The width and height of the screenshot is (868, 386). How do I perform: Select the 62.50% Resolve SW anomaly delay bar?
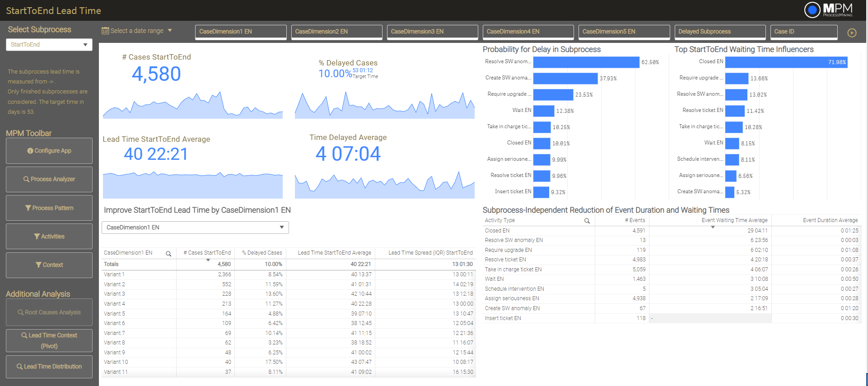(586, 62)
